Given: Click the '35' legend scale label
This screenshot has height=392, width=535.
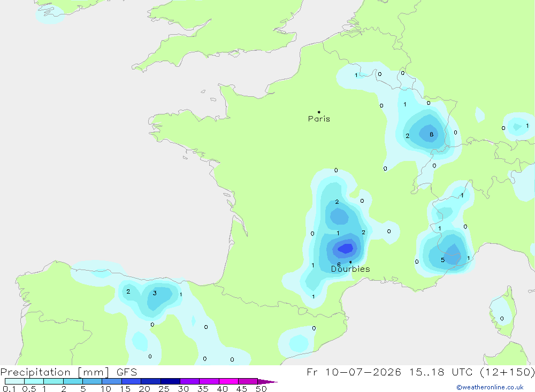Looking at the screenshot, I should pyautogui.click(x=203, y=389).
